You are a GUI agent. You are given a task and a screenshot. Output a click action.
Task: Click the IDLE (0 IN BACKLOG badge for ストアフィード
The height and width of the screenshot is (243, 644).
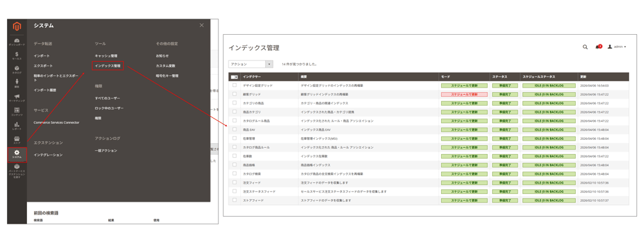click(549, 200)
